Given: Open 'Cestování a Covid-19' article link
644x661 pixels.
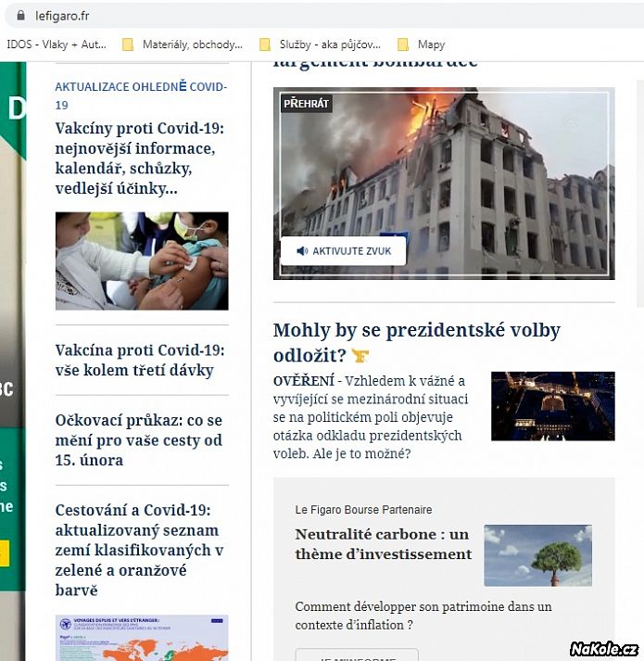Looking at the screenshot, I should pos(140,550).
